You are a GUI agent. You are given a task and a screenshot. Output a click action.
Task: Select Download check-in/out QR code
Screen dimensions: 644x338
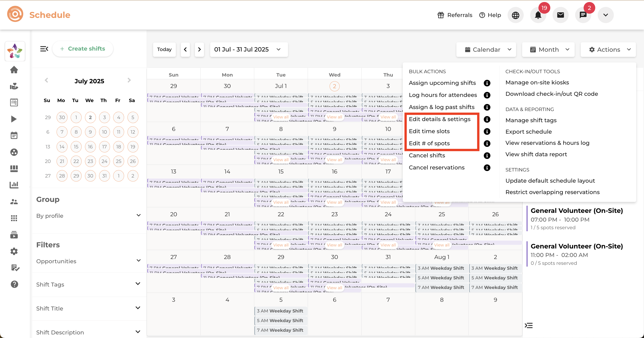551,94
